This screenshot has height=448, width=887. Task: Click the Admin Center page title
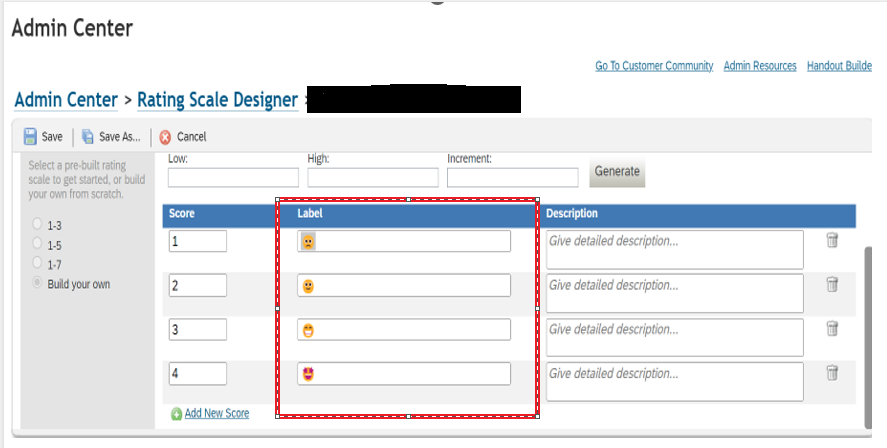[72, 28]
